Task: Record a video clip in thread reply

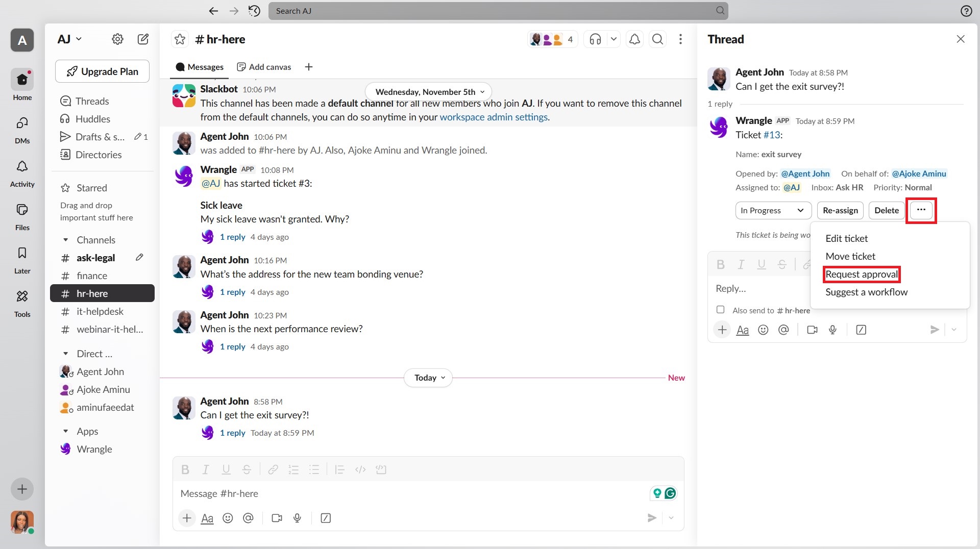Action: pyautogui.click(x=812, y=330)
